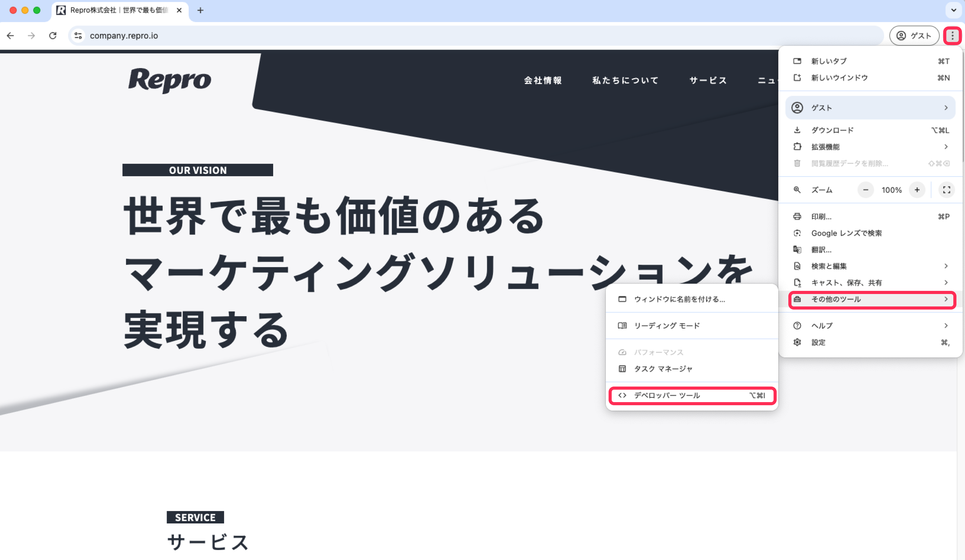Expand the 拡張機能 submenu
Screen dimensions: 965x560
pos(871,147)
